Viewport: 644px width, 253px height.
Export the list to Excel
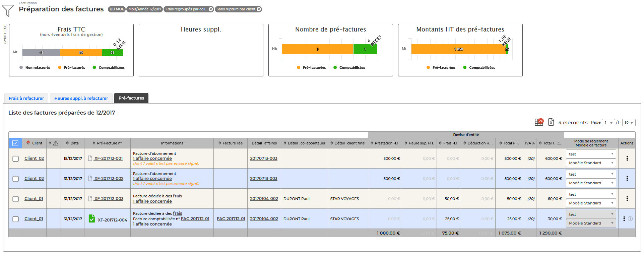click(551, 122)
